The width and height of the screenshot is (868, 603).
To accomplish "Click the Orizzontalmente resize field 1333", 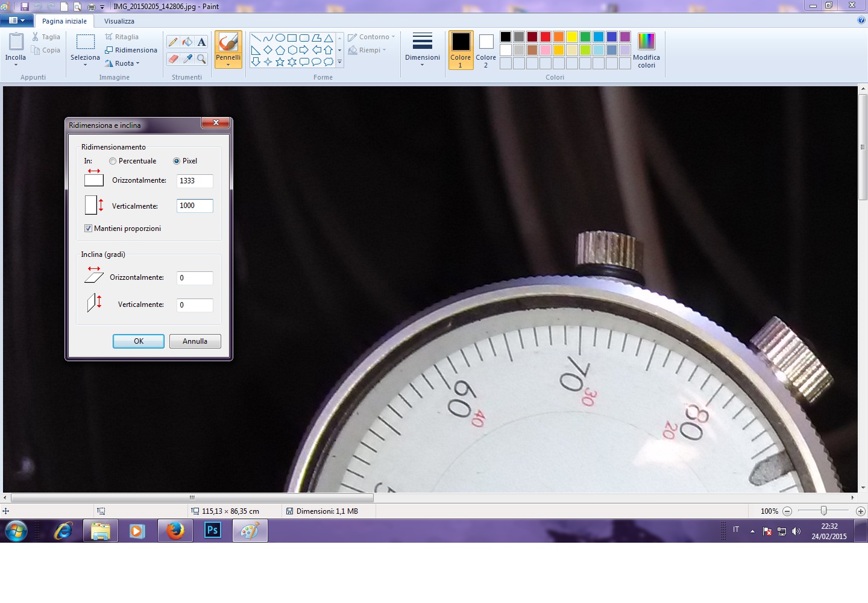I will (x=195, y=181).
